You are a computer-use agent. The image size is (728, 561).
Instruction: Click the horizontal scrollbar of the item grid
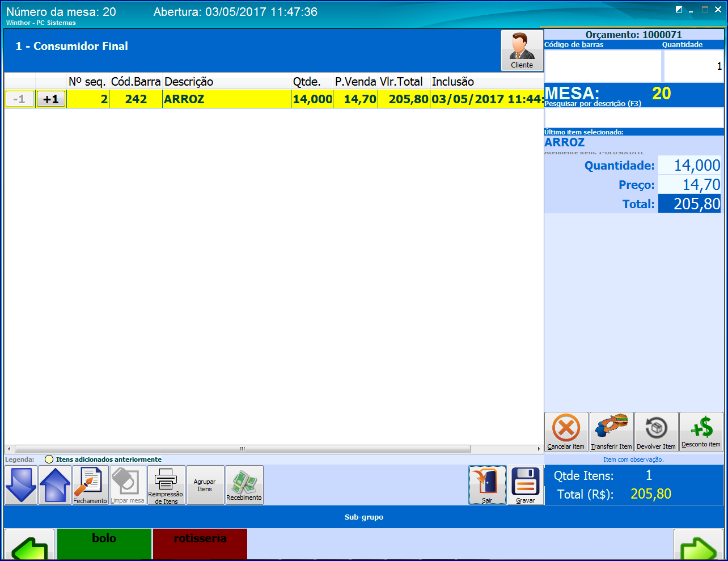click(x=243, y=449)
